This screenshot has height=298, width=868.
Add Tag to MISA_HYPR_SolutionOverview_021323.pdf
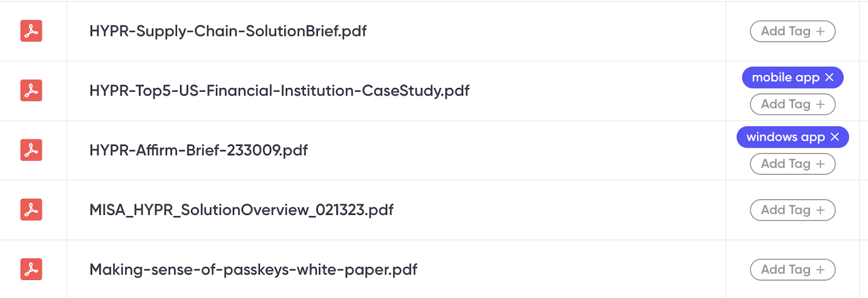[x=793, y=210]
